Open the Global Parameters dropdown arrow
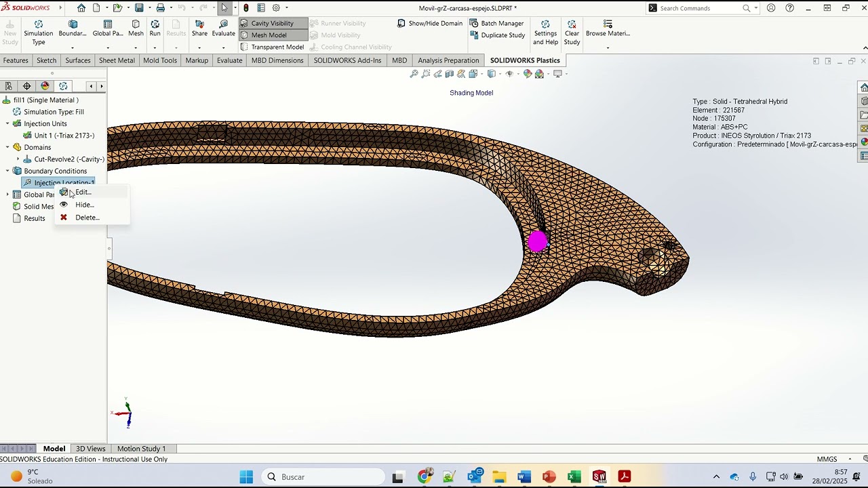This screenshot has height=488, width=868. [x=108, y=48]
